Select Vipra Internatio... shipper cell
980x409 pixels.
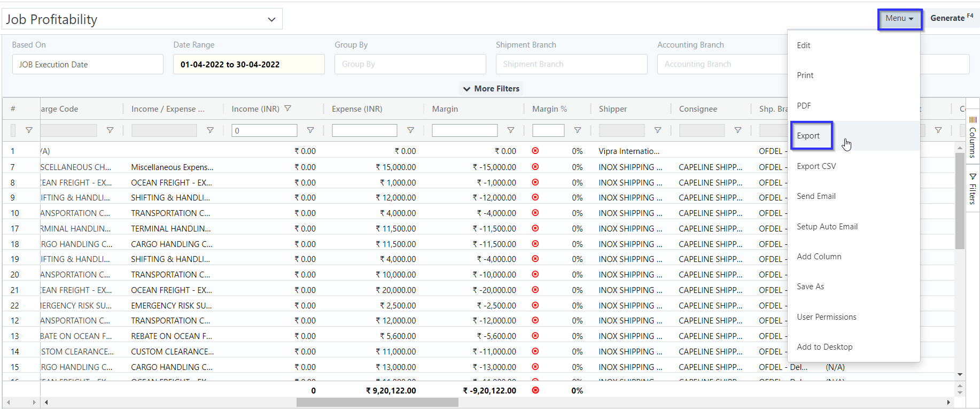coord(629,151)
